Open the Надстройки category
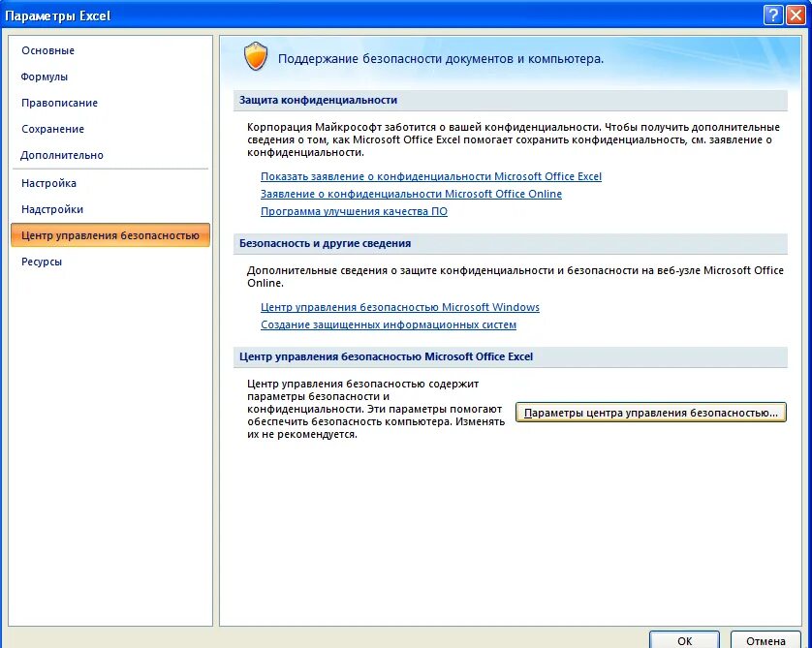Image resolution: width=812 pixels, height=648 pixels. coord(51,209)
